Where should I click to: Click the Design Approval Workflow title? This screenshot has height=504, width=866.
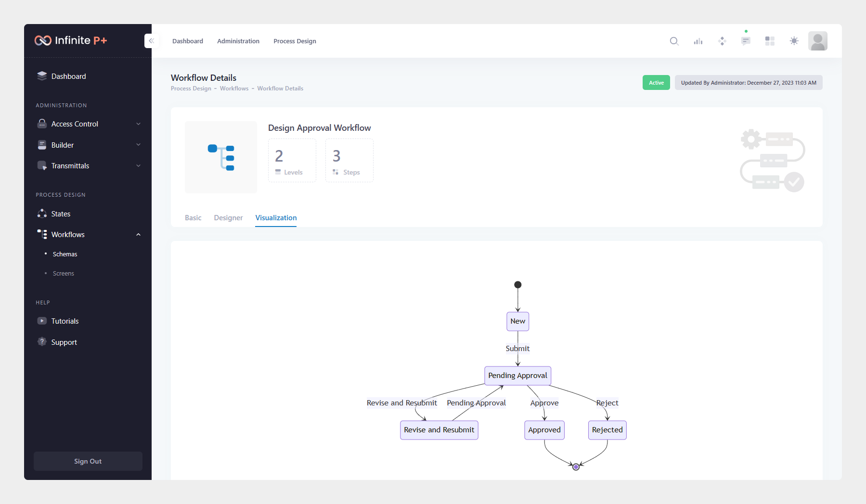(319, 128)
